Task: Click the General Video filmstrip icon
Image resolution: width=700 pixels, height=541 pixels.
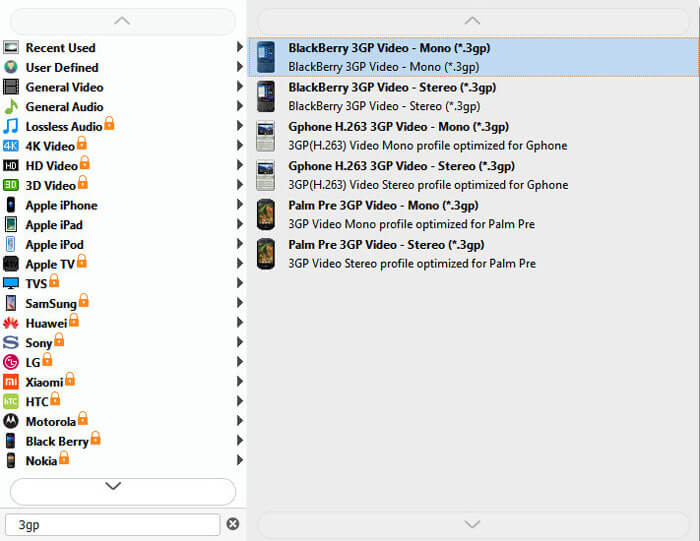Action: click(x=11, y=87)
